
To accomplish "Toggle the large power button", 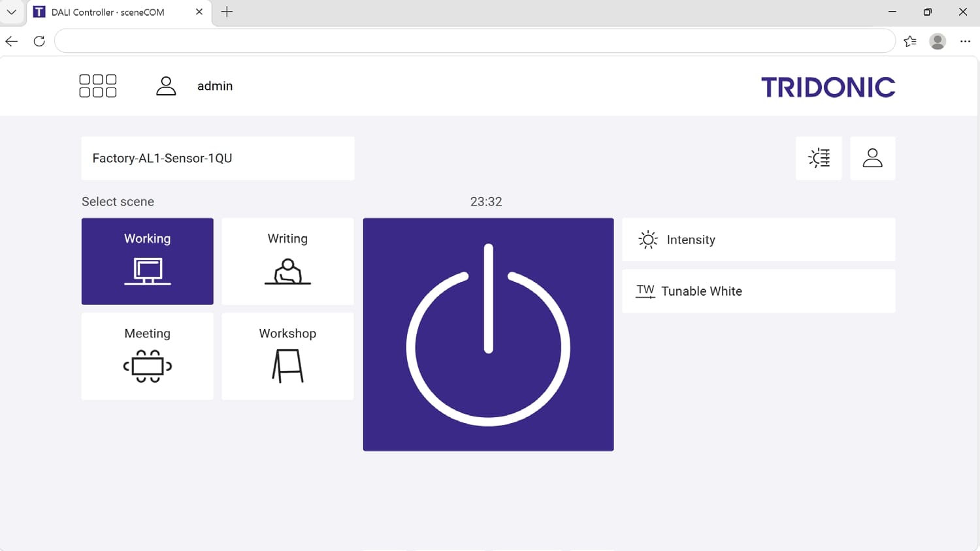I will [488, 334].
